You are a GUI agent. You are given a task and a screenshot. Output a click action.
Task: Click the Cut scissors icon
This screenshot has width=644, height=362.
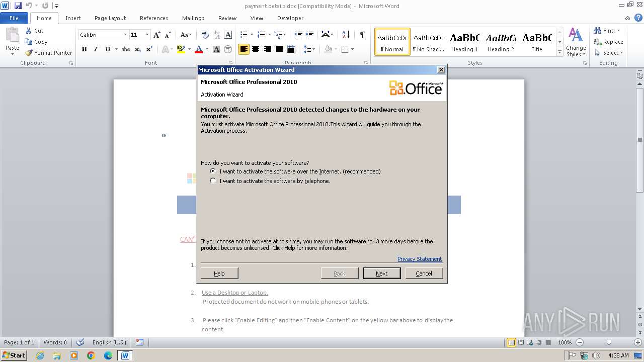[29, 31]
